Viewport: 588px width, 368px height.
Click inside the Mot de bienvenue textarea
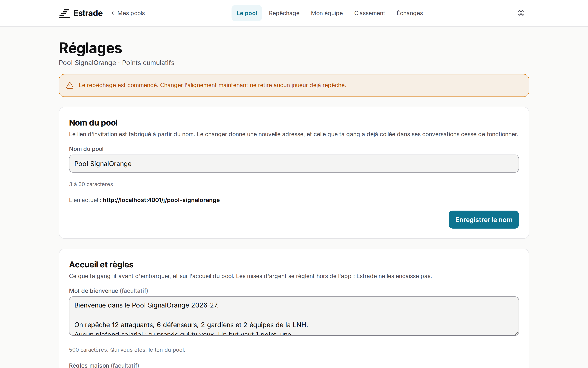294,316
